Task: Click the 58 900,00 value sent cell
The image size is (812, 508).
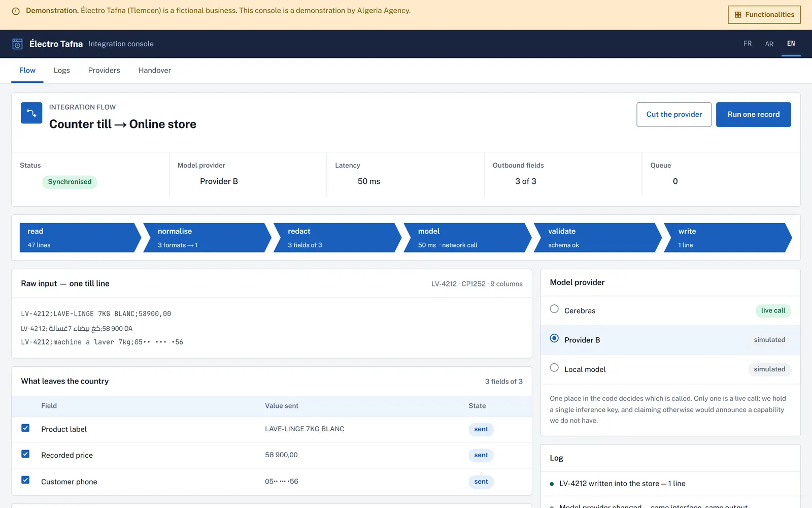Action: [281, 455]
